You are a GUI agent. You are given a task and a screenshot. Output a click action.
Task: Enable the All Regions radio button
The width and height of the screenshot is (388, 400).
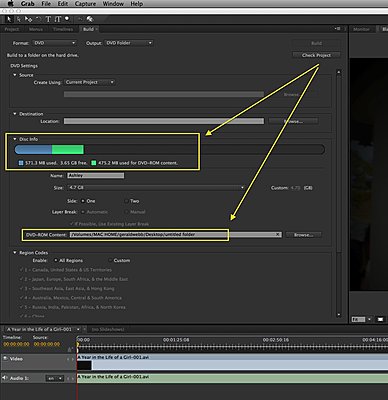pos(56,260)
